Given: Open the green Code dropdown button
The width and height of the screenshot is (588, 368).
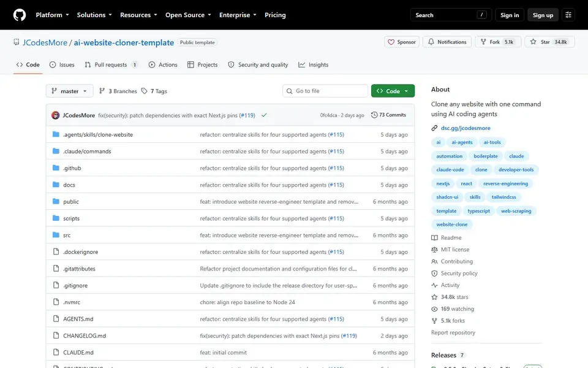Looking at the screenshot, I should click(393, 91).
